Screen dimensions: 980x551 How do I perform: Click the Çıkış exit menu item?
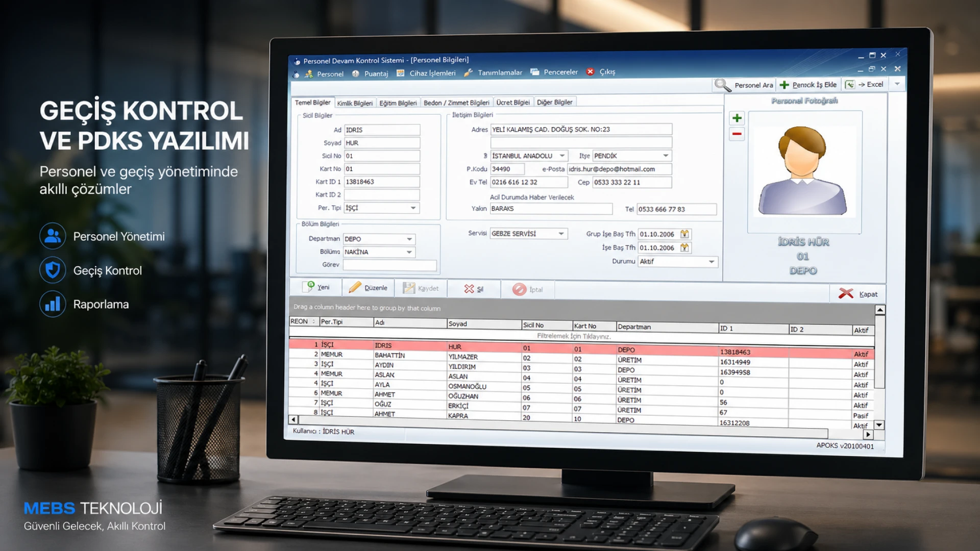601,71
